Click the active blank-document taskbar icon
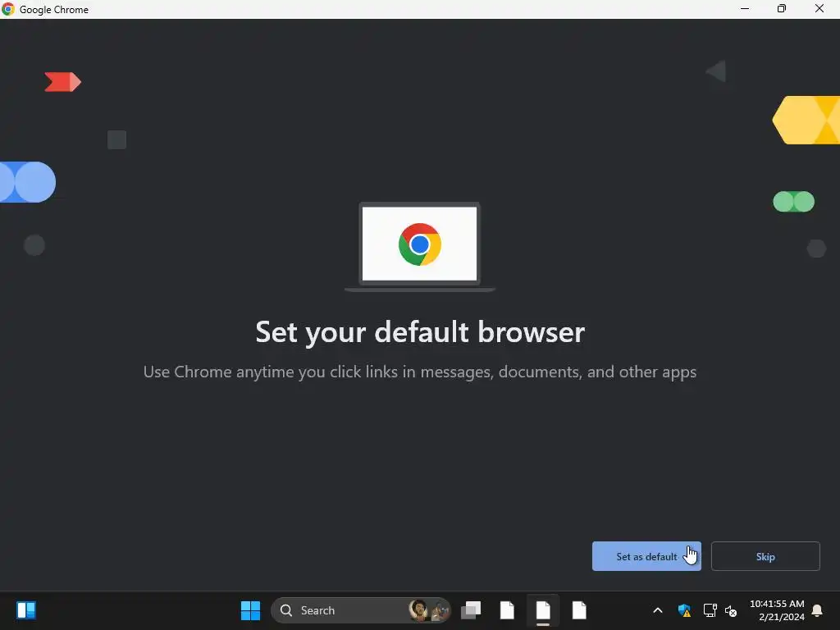This screenshot has width=840, height=630. tap(543, 610)
